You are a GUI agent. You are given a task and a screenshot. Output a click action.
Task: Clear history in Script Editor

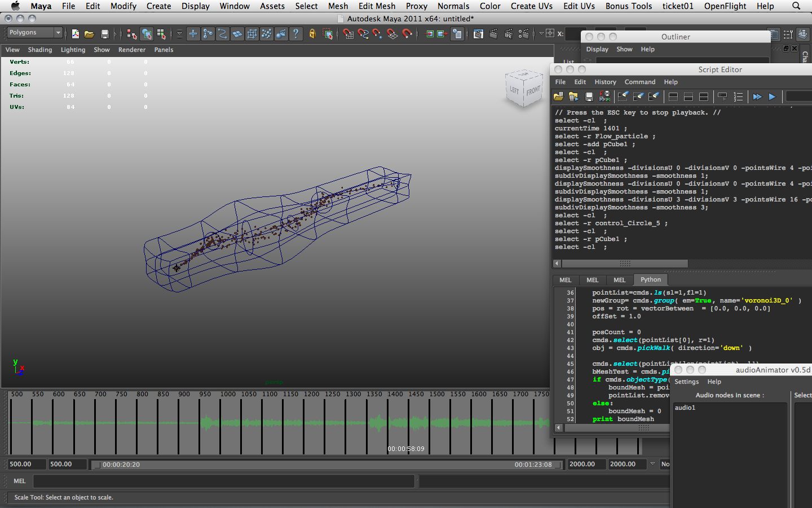[623, 97]
